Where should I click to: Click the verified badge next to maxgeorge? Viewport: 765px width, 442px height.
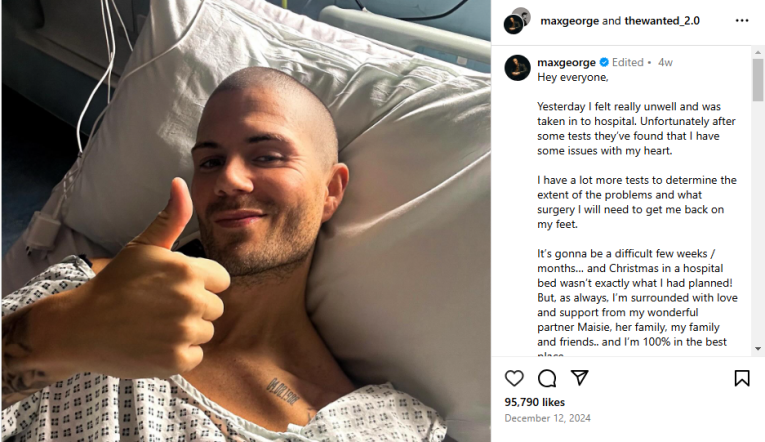[x=604, y=62]
